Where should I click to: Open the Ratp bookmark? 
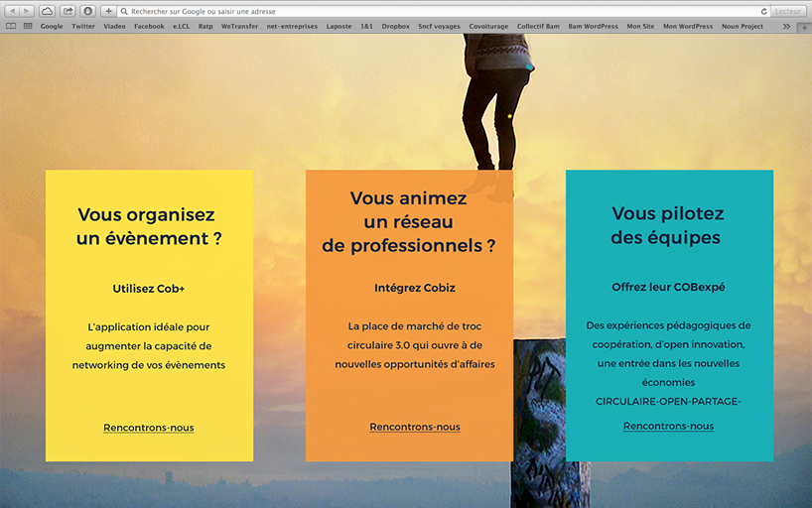[205, 27]
